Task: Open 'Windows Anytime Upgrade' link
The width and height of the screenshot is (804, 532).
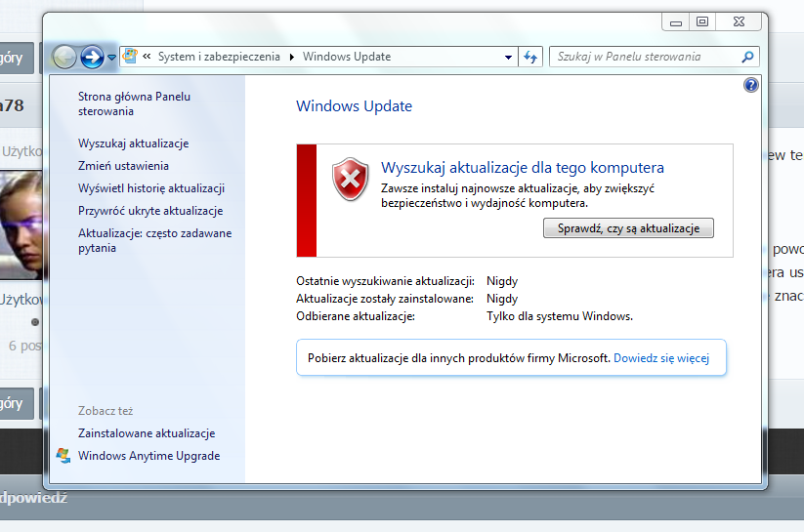Action: coord(148,456)
